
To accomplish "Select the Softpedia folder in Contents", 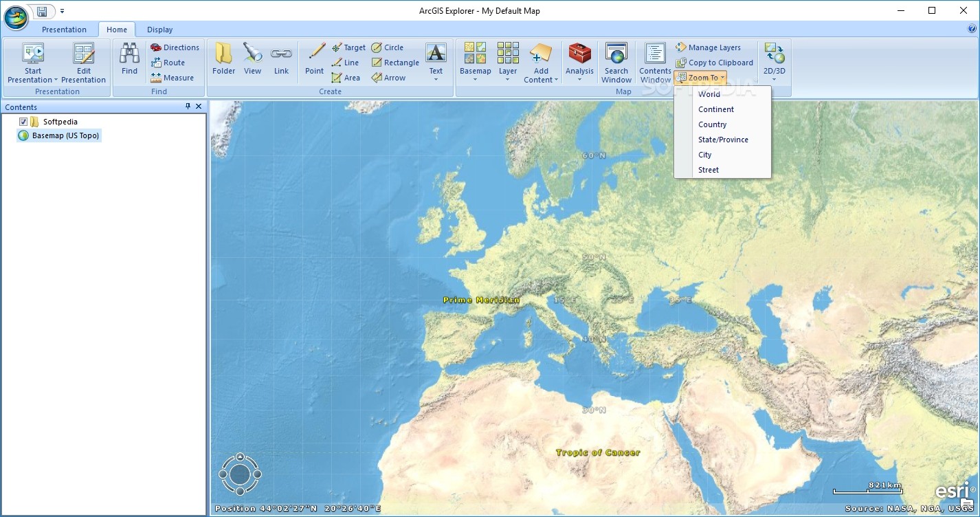I will [60, 122].
